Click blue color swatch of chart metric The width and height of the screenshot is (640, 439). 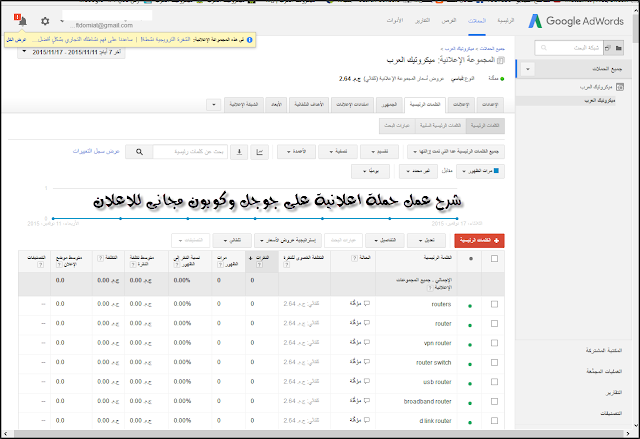click(496, 171)
